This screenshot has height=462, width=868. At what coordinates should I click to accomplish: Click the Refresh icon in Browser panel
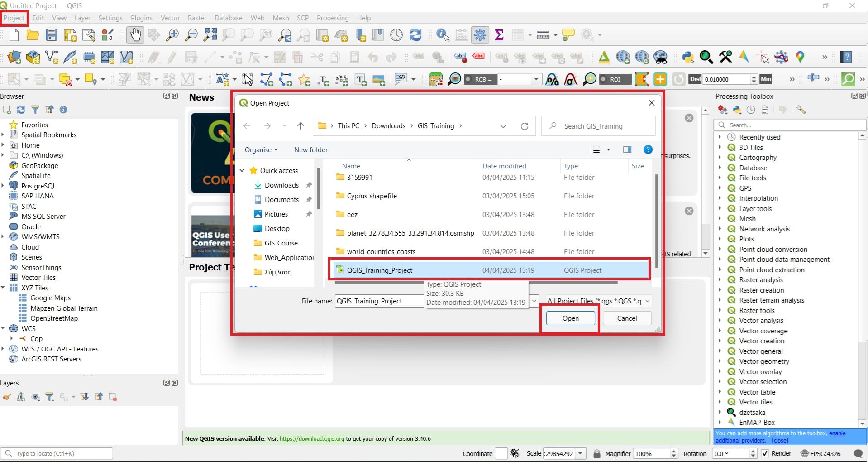21,110
